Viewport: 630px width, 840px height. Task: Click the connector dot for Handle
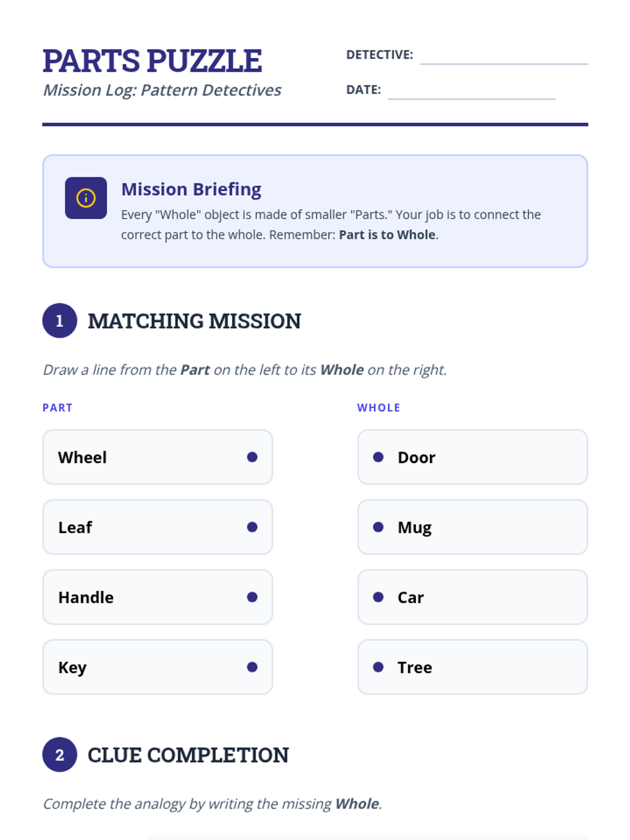[x=252, y=597]
